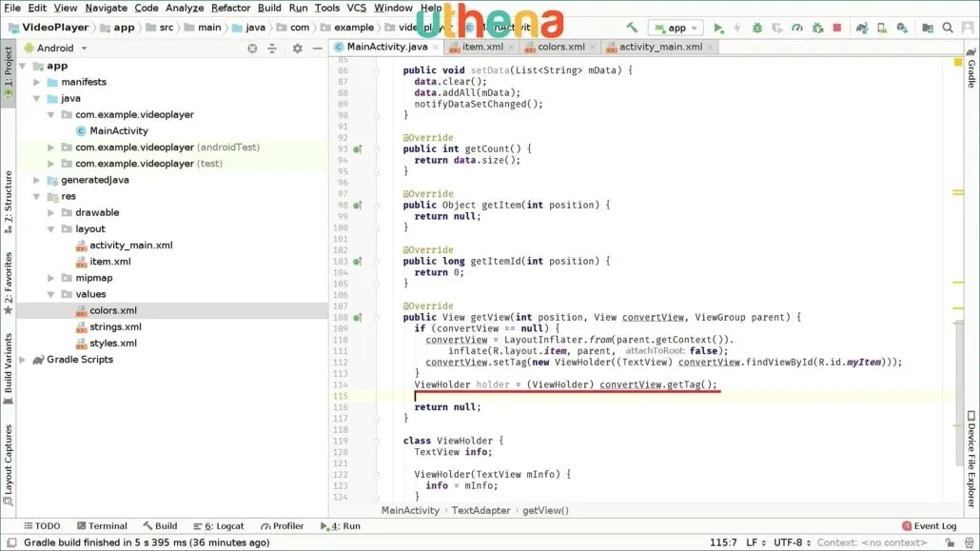Click the 115:7 cursor position indicator
The height and width of the screenshot is (551, 980).
723,542
